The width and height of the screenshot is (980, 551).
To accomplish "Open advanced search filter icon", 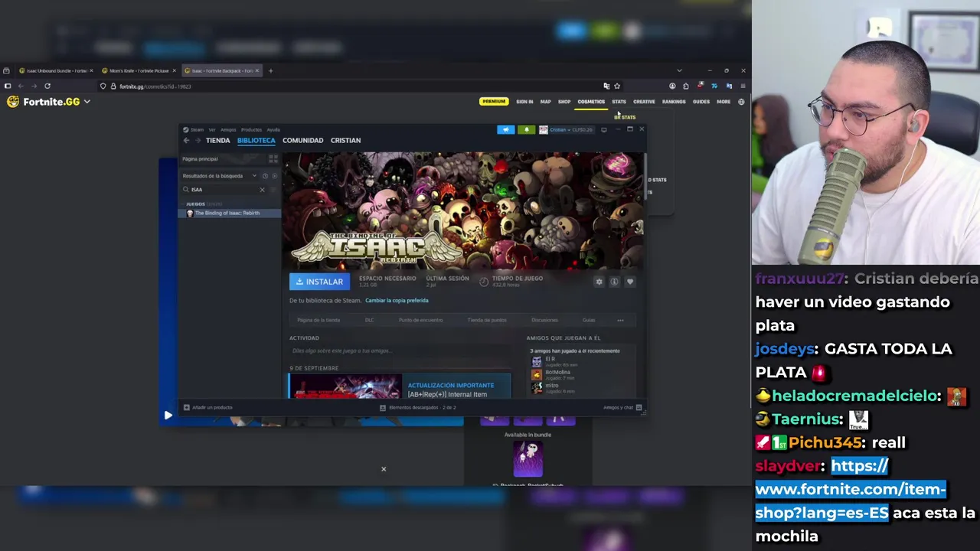I will pyautogui.click(x=274, y=190).
